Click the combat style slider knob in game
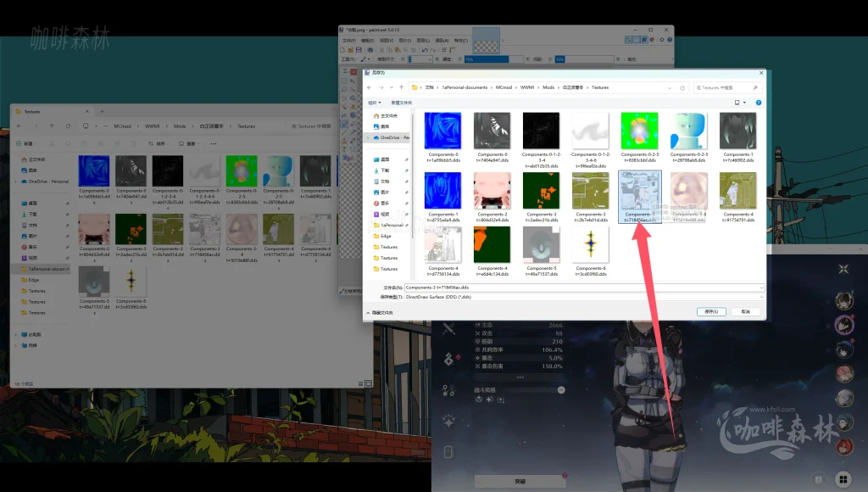This screenshot has width=868, height=492. [x=561, y=390]
